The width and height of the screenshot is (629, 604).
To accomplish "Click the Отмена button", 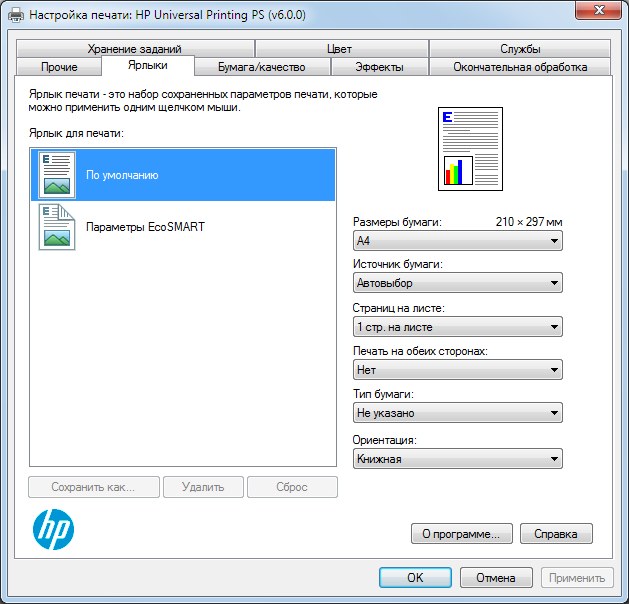I will point(496,578).
